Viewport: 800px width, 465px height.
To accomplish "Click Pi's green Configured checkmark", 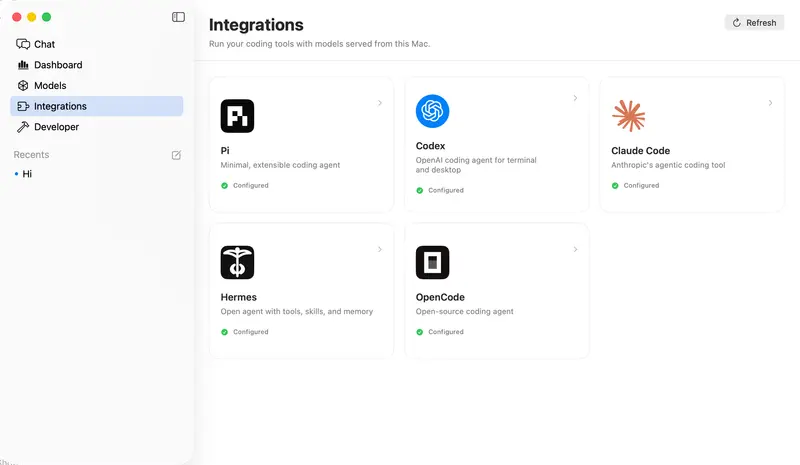I will 224,186.
